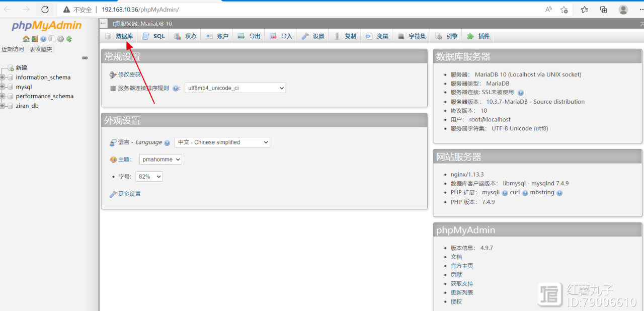Open the 变量 tab
Screen dimensions: 644x311
[x=377, y=36]
